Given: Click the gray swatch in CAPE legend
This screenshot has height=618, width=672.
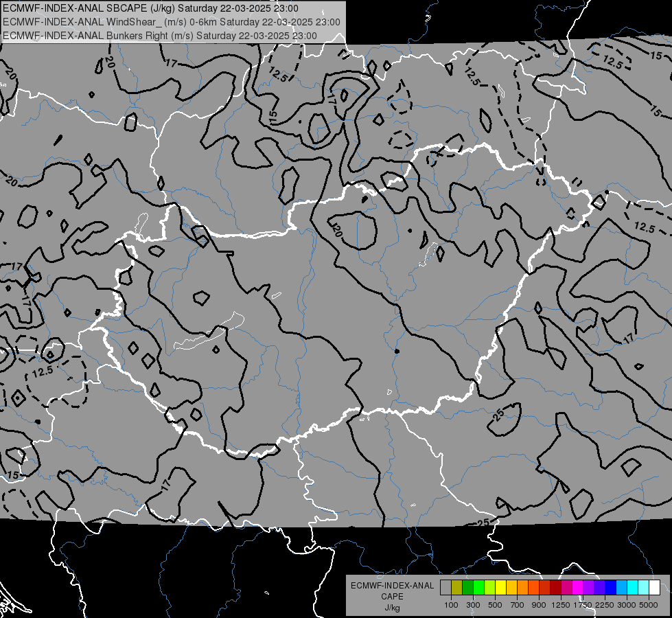Looking at the screenshot, I should click(x=445, y=588).
